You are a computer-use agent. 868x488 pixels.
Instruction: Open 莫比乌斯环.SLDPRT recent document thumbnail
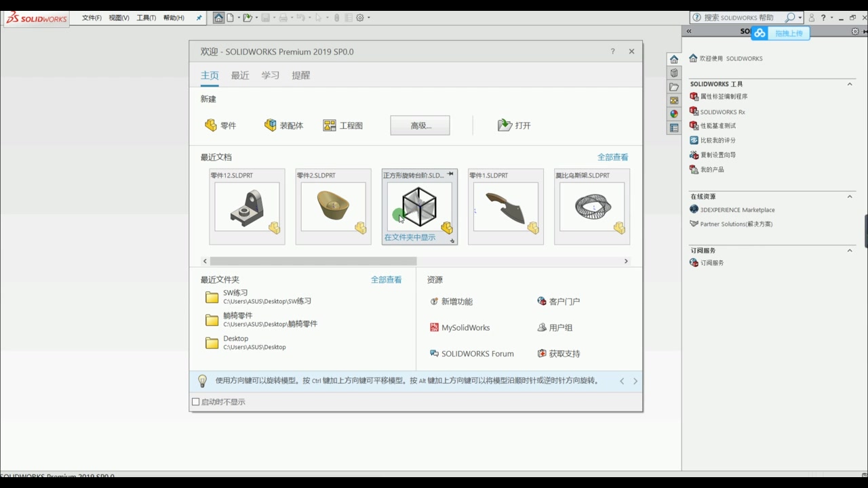(x=592, y=207)
